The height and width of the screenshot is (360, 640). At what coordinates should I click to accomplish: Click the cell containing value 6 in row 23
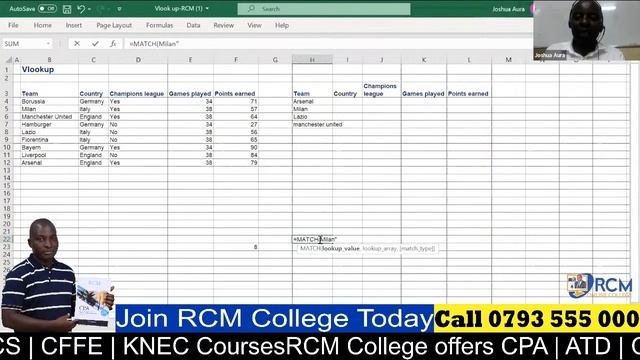[x=236, y=247]
